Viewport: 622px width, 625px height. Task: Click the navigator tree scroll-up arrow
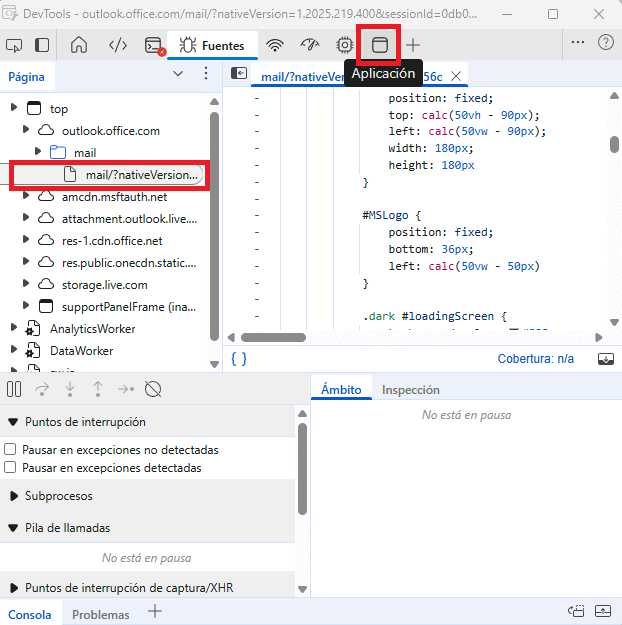pos(214,101)
